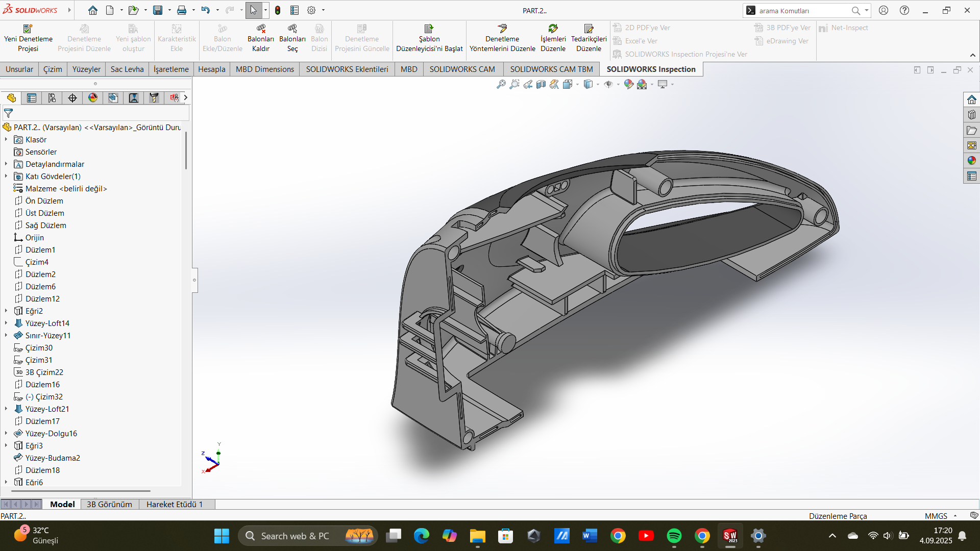The height and width of the screenshot is (551, 980).
Task: Click the Print icon
Action: coord(181,10)
